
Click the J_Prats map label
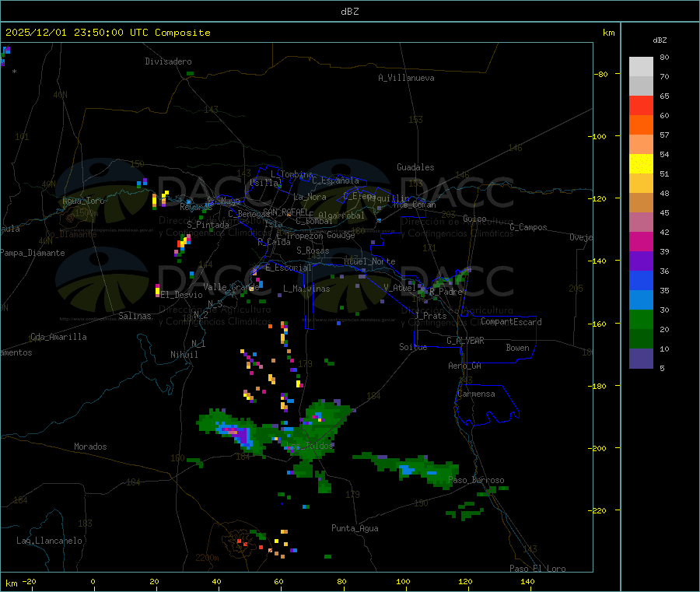click(430, 316)
